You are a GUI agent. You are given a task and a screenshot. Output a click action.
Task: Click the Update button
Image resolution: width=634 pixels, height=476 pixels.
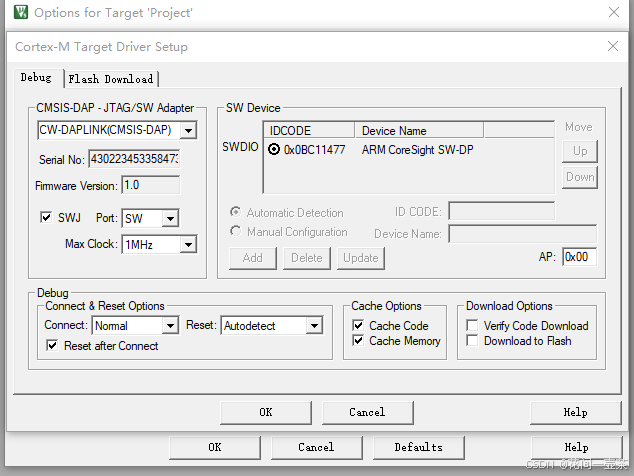click(x=361, y=258)
